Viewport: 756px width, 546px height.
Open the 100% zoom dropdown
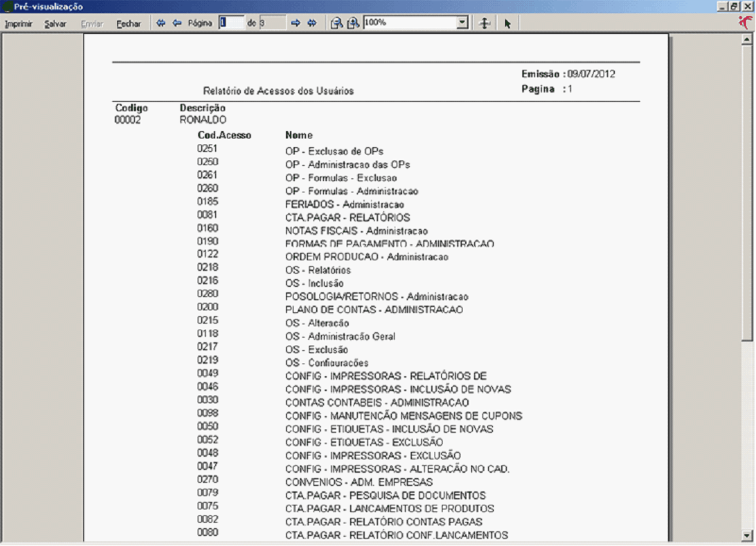pos(463,23)
